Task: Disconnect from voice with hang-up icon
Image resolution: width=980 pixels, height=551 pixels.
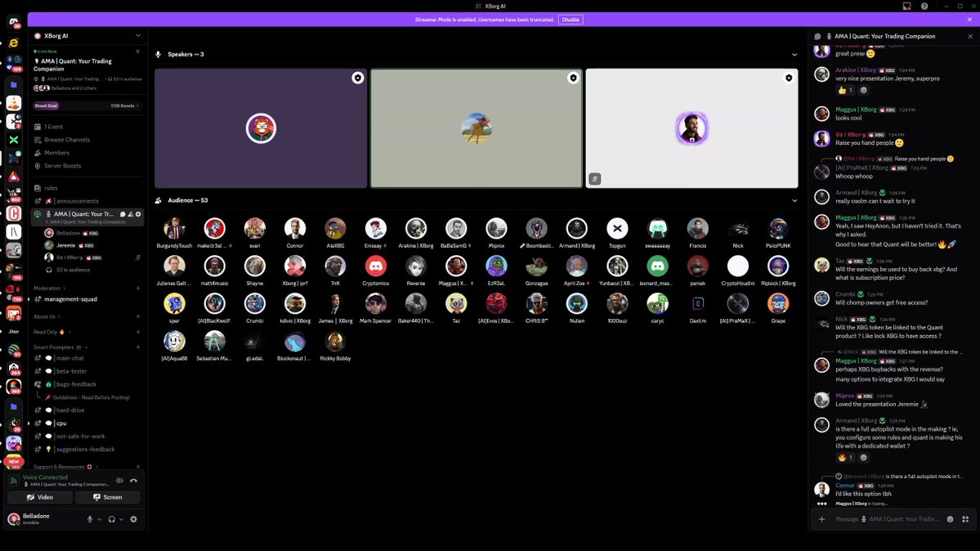Action: click(134, 481)
